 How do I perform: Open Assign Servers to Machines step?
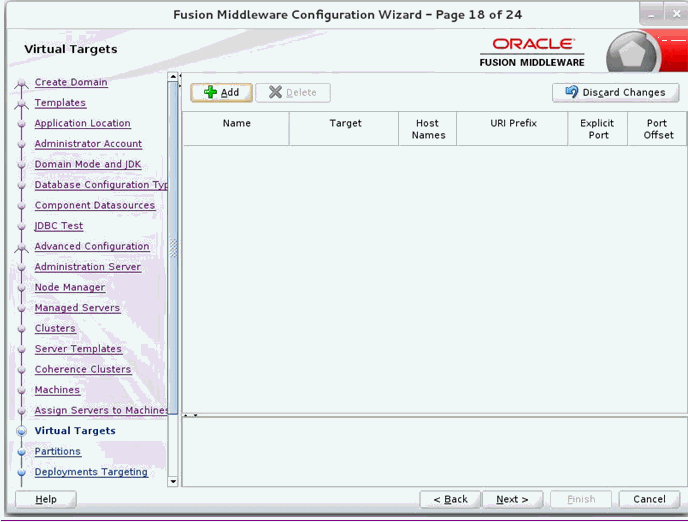101,411
